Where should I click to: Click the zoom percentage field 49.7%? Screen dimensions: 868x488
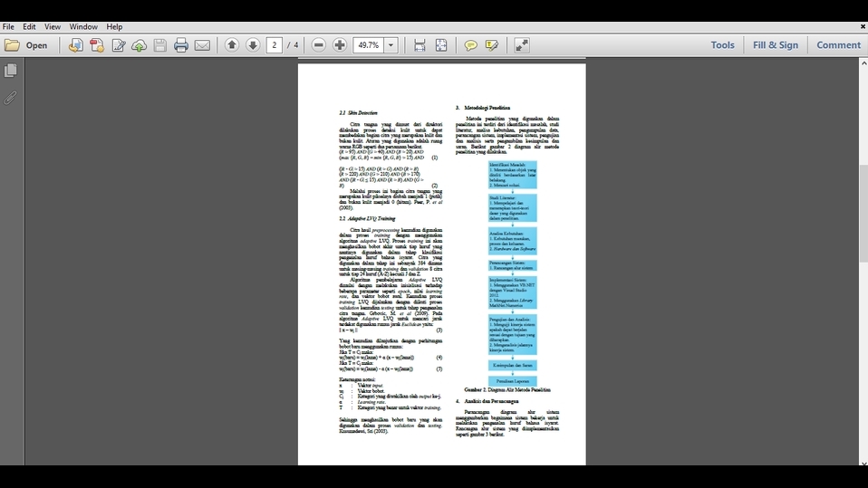(368, 45)
